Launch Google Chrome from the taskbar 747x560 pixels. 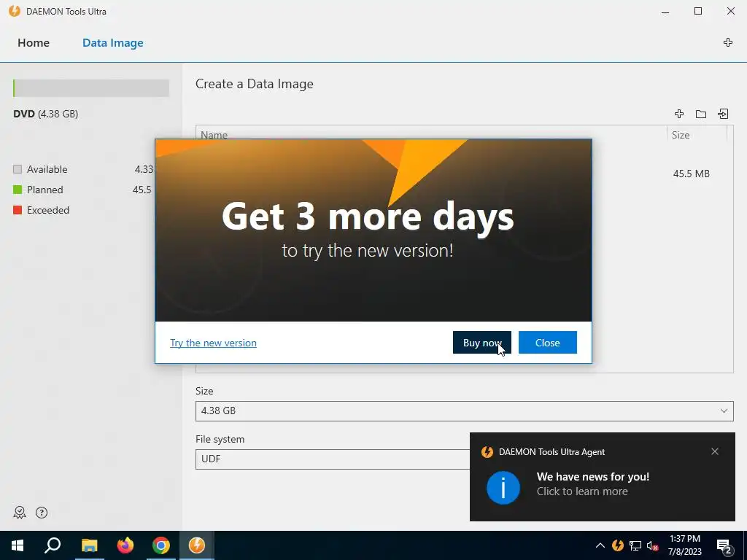pos(161,545)
